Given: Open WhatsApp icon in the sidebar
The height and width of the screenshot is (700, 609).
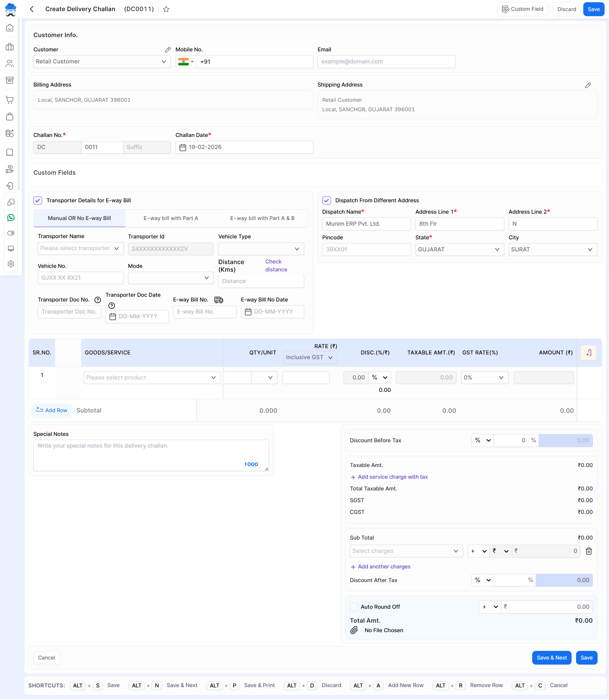Looking at the screenshot, I should 10,218.
